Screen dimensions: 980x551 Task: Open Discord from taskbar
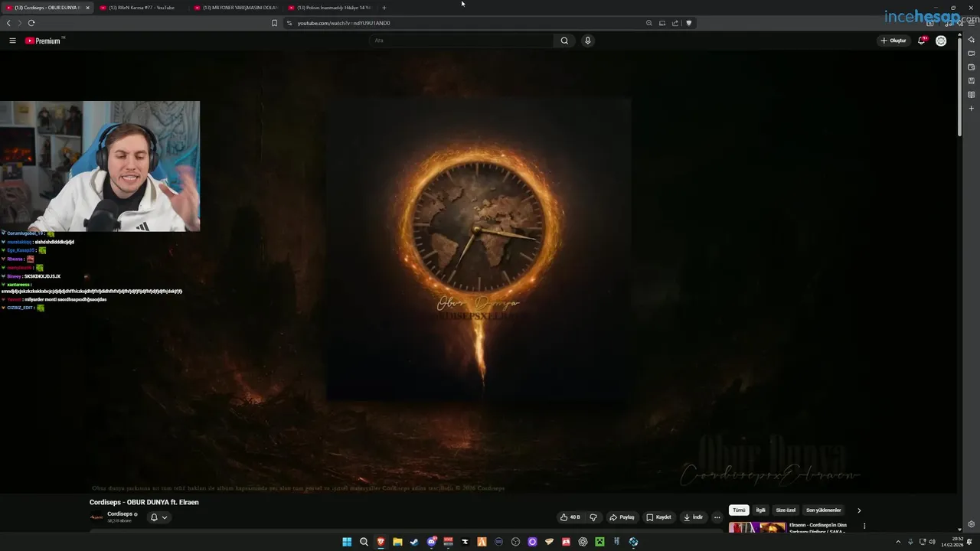(431, 542)
